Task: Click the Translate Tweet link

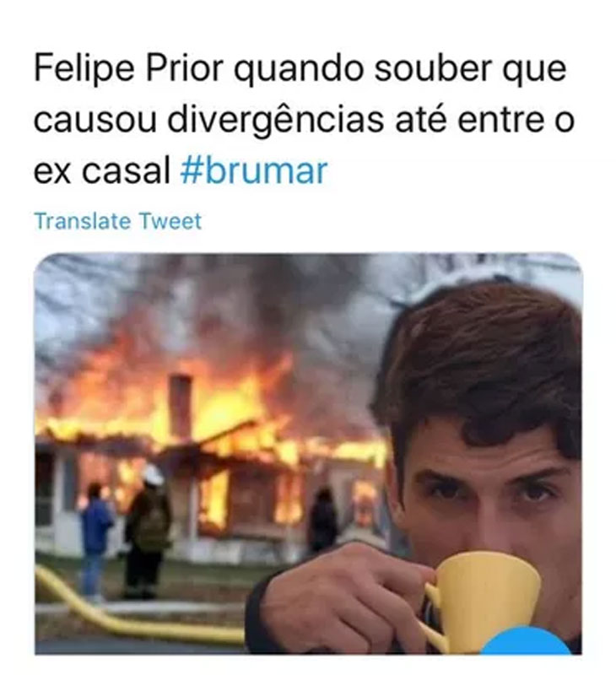Action: tap(117, 221)
